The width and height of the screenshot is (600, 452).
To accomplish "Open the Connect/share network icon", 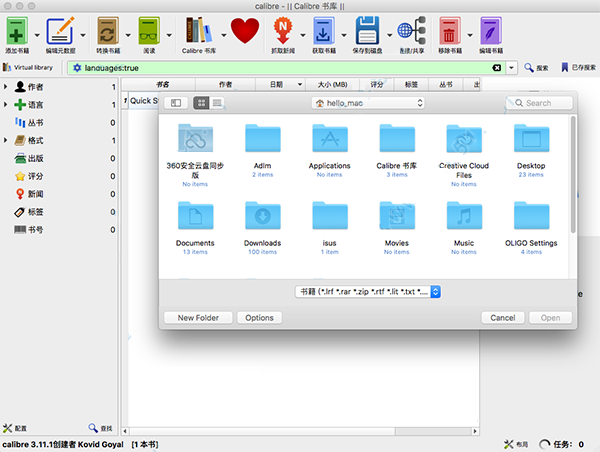I will (412, 35).
